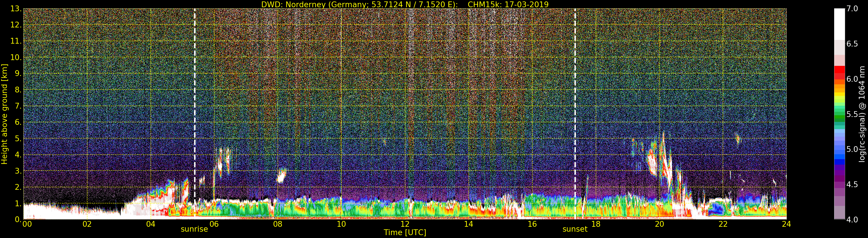The width and height of the screenshot is (868, 238).
Task: Click the height axis tick '9.'
Action: pyautogui.click(x=18, y=73)
